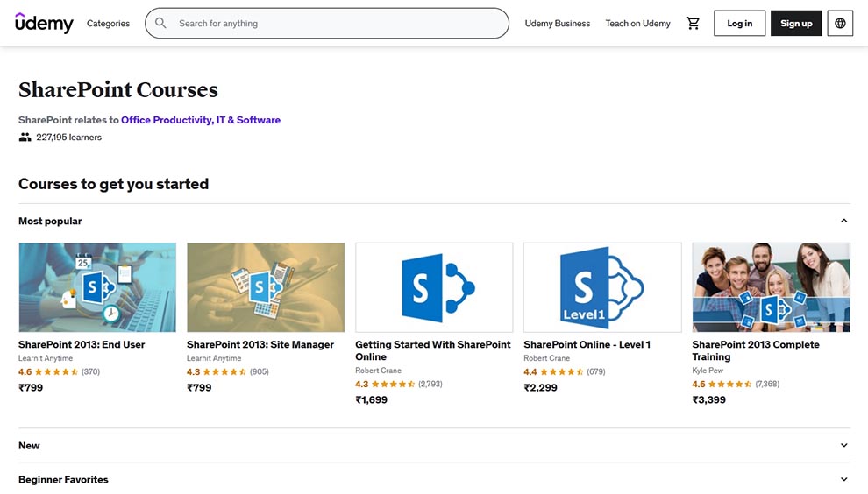Open Teach on Udemy
The image size is (868, 494).
(x=637, y=24)
